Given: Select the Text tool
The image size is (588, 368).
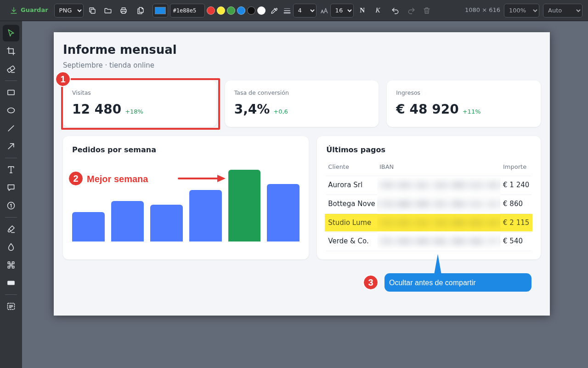Looking at the screenshot, I should [11, 170].
